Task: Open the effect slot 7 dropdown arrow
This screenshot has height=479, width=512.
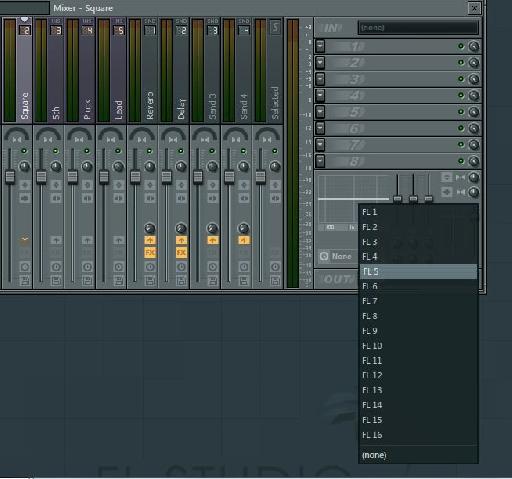Action: (320, 144)
